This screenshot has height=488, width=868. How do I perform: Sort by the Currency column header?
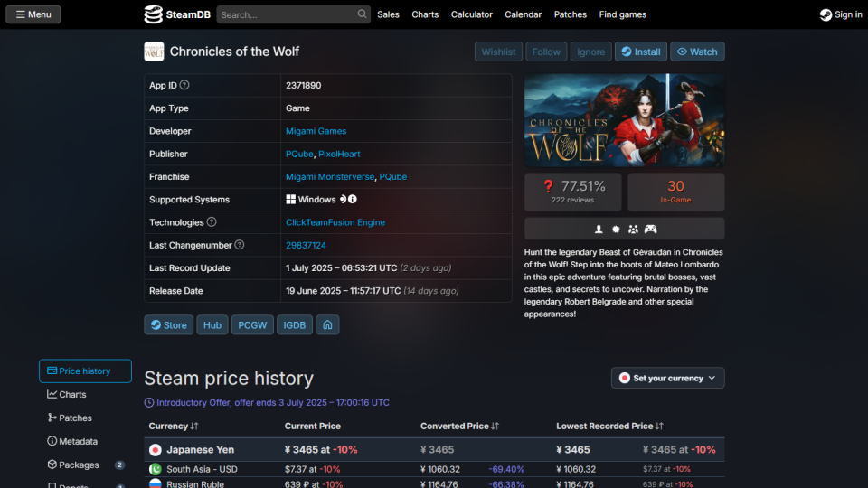[x=174, y=426]
